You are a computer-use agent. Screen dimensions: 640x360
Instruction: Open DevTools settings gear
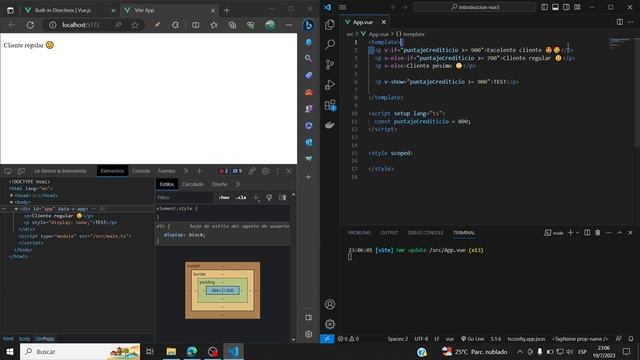[265, 171]
